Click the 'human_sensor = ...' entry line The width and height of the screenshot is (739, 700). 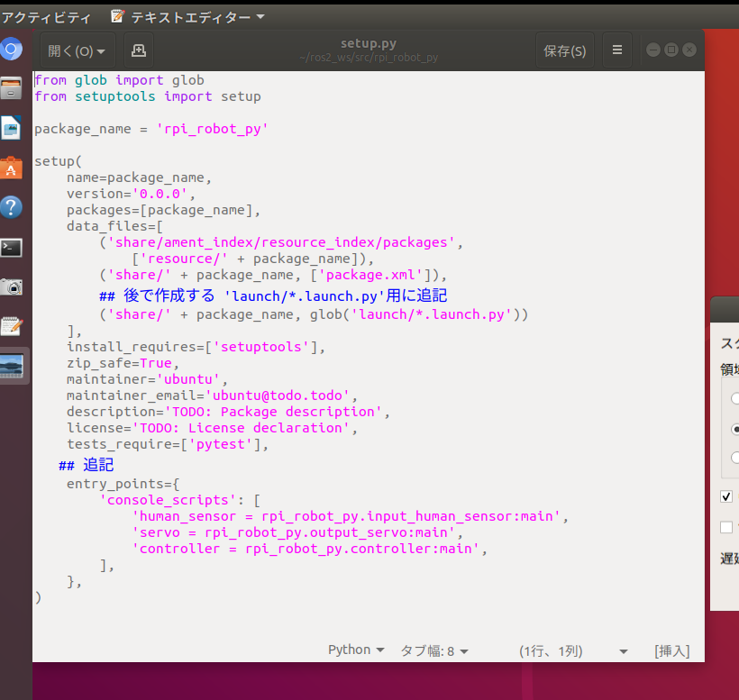pos(350,517)
